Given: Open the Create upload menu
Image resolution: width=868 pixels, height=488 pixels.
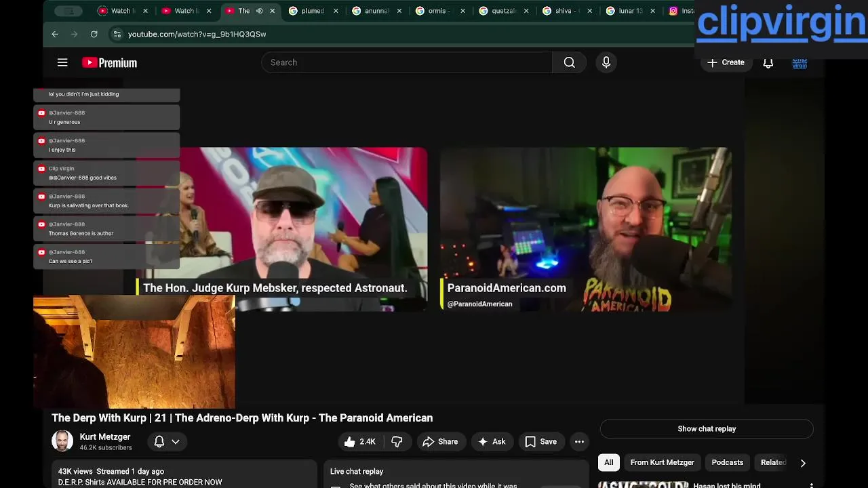Looking at the screenshot, I should 726,62.
